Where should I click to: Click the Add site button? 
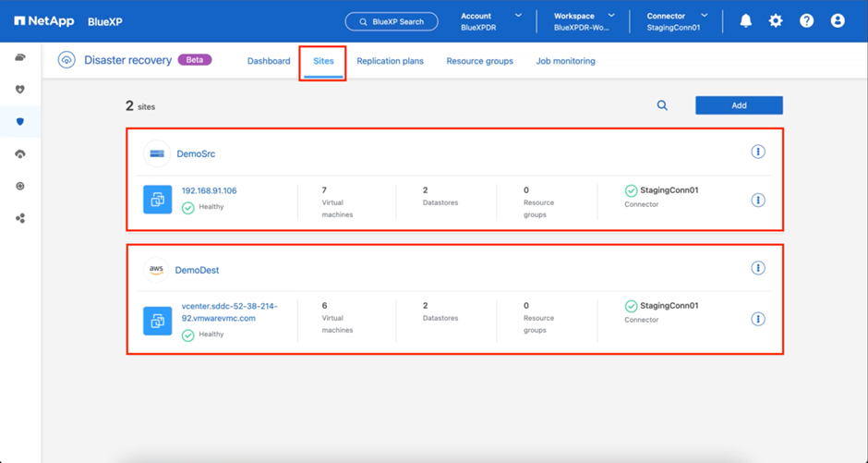pos(739,105)
